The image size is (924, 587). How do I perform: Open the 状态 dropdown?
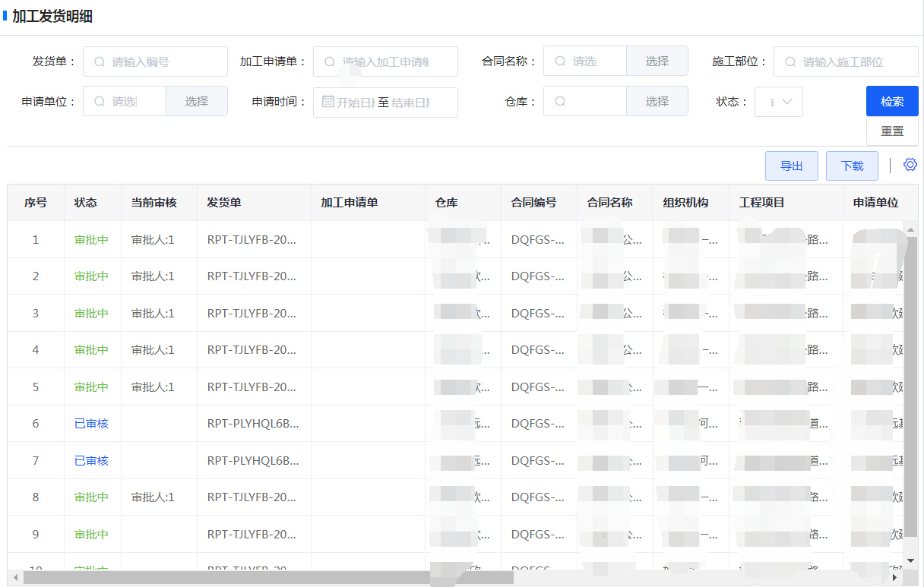click(x=779, y=102)
